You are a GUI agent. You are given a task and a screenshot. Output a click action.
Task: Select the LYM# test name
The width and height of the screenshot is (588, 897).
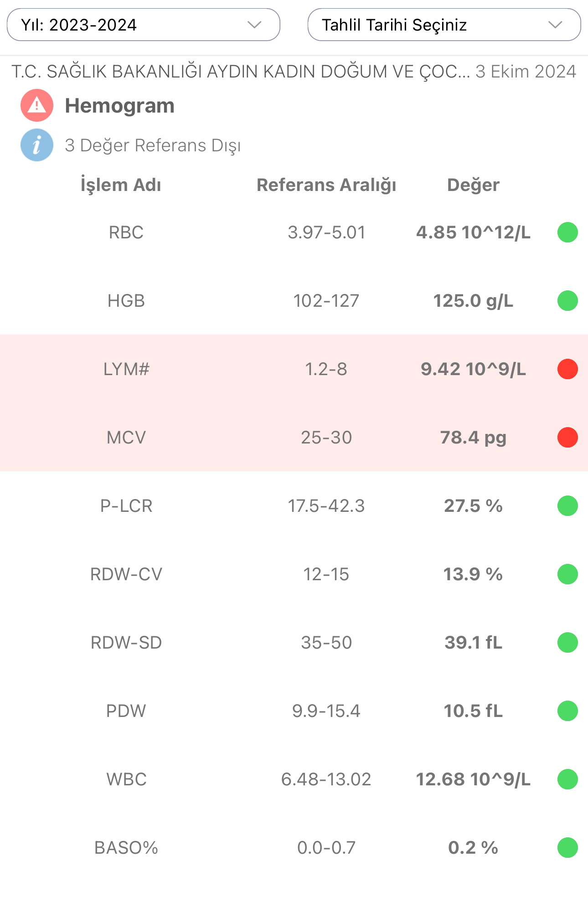(126, 369)
